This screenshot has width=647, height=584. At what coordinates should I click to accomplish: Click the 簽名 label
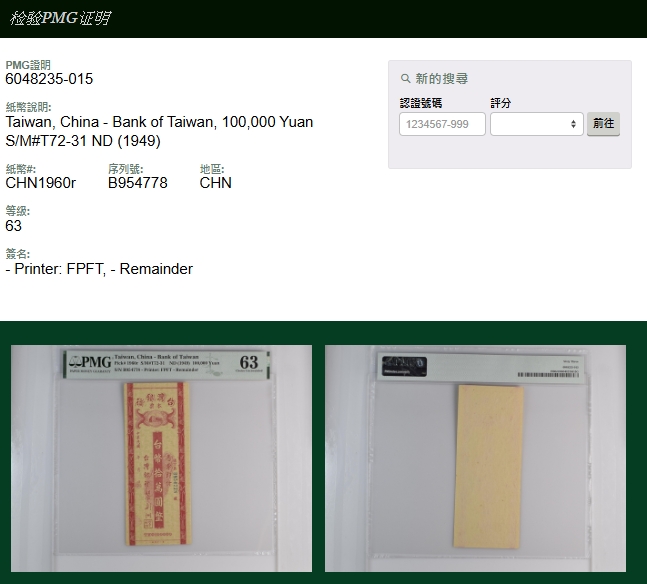tap(18, 254)
